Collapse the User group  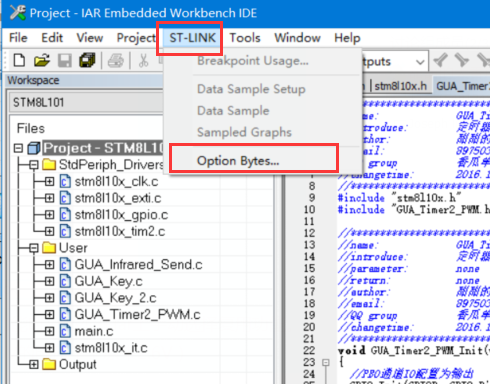[33, 248]
